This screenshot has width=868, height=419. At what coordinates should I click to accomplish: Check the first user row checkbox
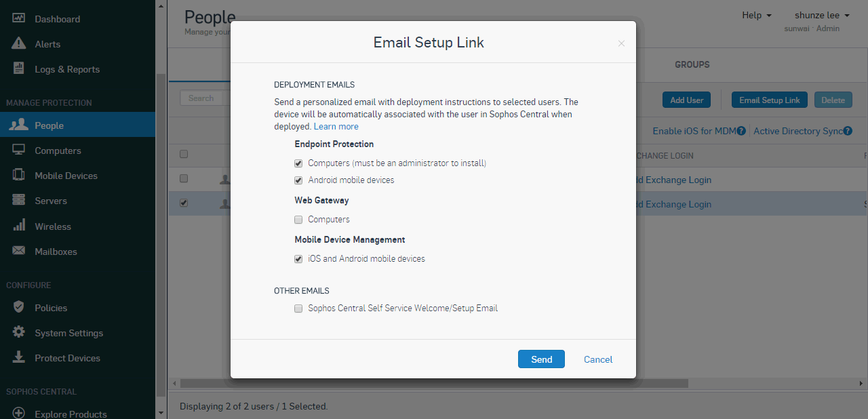tap(184, 179)
